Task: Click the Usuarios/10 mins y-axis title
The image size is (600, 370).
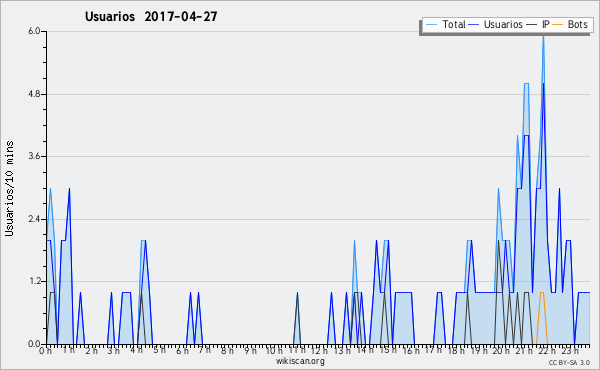Action: (x=9, y=189)
